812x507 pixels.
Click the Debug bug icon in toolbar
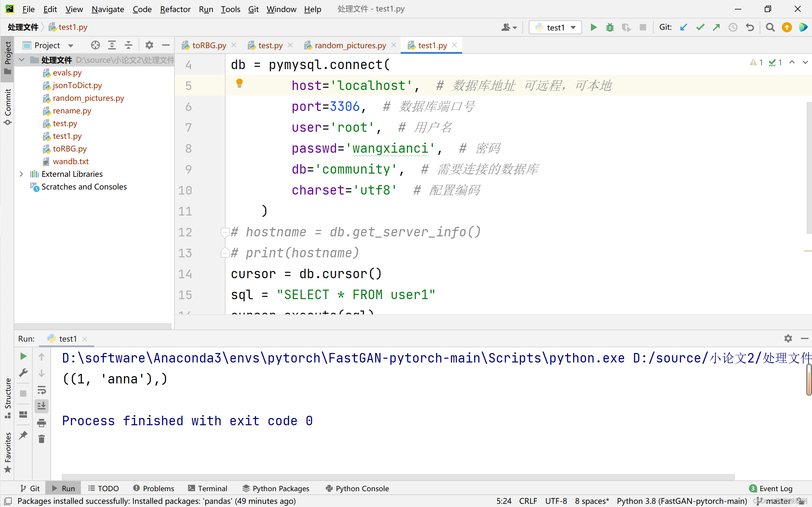coord(610,27)
